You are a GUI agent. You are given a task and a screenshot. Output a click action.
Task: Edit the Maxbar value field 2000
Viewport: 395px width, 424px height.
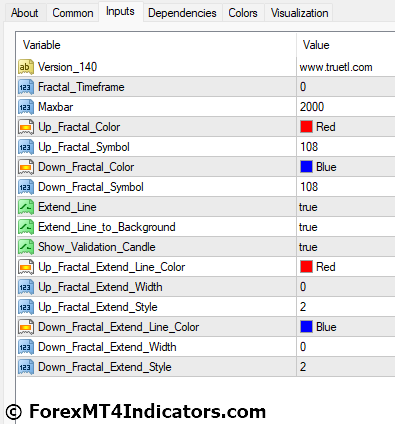point(346,107)
